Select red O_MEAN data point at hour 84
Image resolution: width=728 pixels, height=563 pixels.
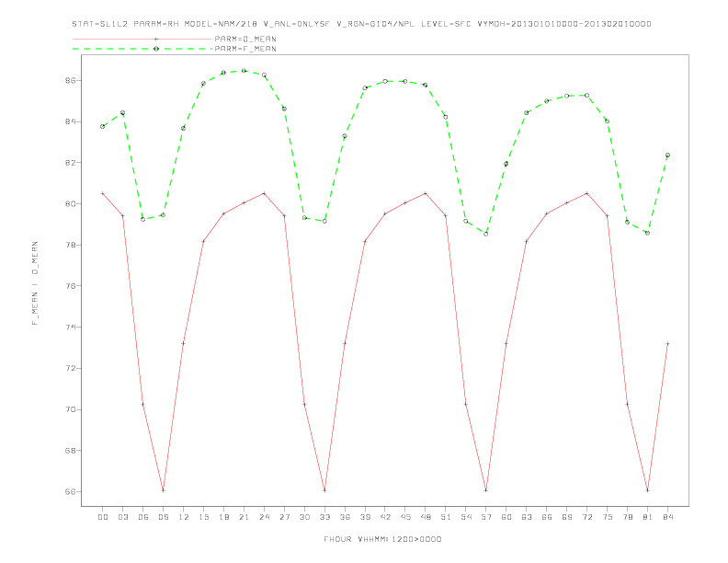point(667,344)
